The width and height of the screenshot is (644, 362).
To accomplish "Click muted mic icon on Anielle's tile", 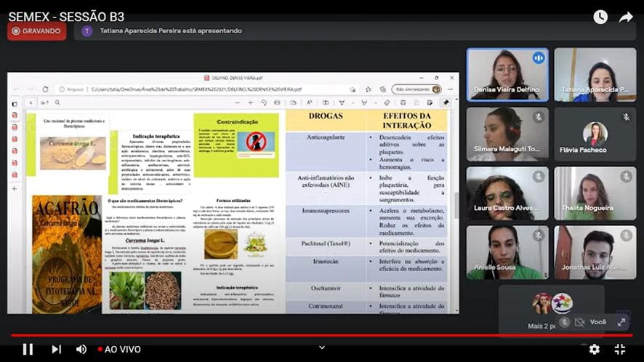I will tap(539, 236).
